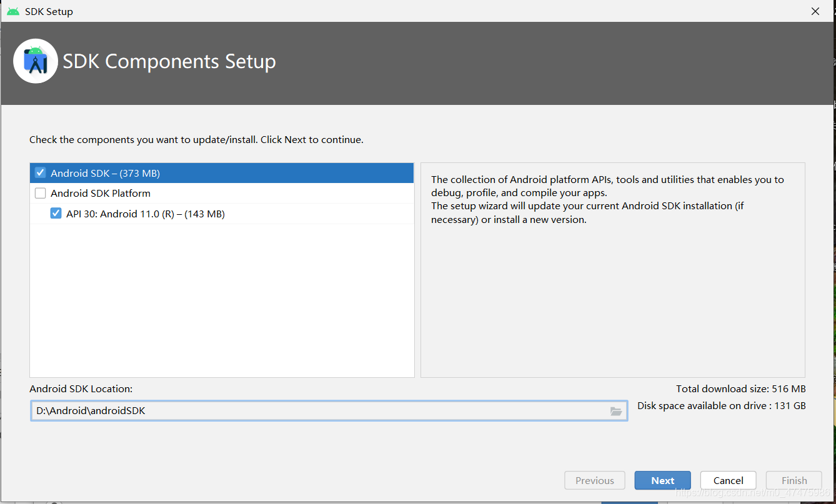Click the Android Studio logo in header
The height and width of the screenshot is (504, 836).
coord(36,61)
